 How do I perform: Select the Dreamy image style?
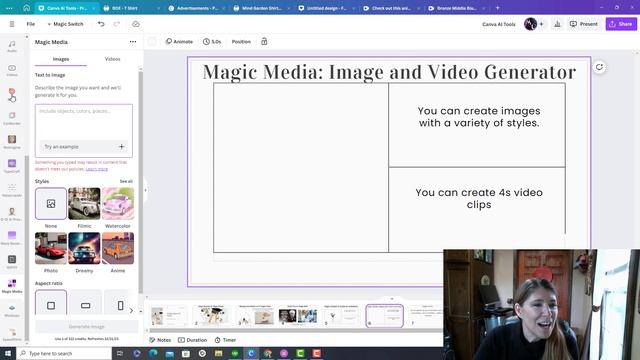[84, 248]
